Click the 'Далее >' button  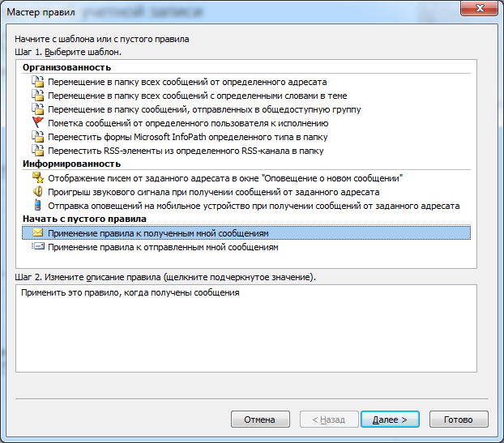390,420
